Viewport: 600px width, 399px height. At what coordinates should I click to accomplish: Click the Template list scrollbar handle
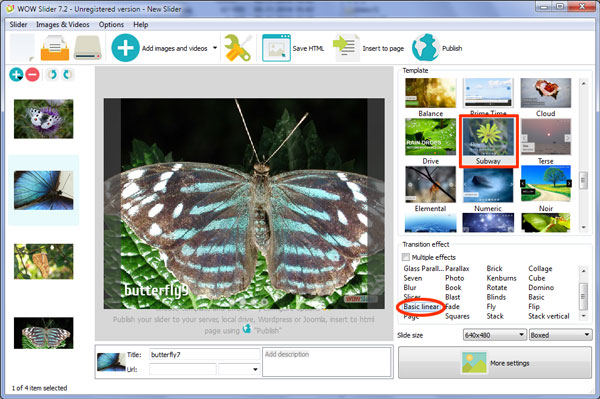pyautogui.click(x=584, y=180)
